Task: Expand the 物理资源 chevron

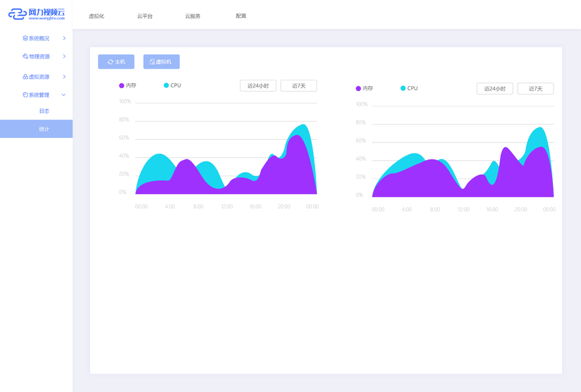Action: point(64,56)
